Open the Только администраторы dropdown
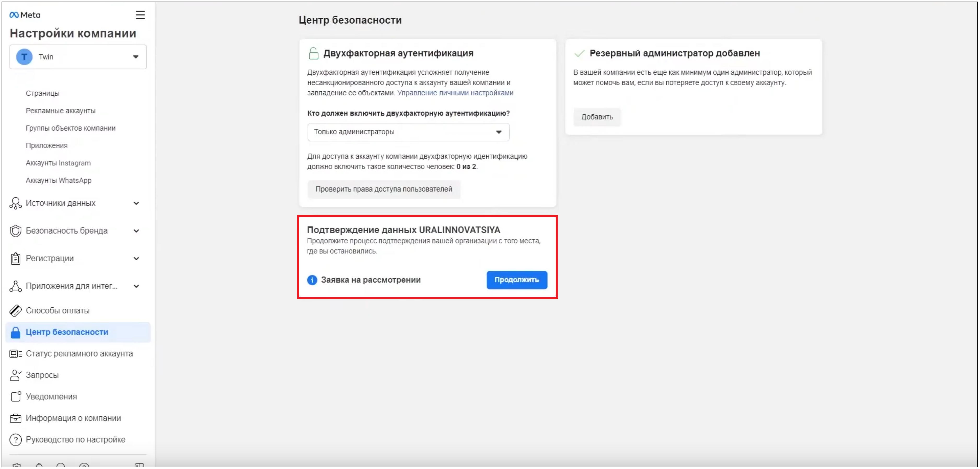The image size is (980, 469). [408, 132]
